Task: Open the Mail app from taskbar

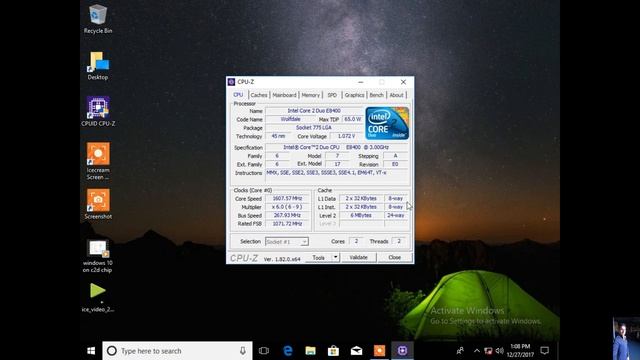Action: click(x=356, y=351)
